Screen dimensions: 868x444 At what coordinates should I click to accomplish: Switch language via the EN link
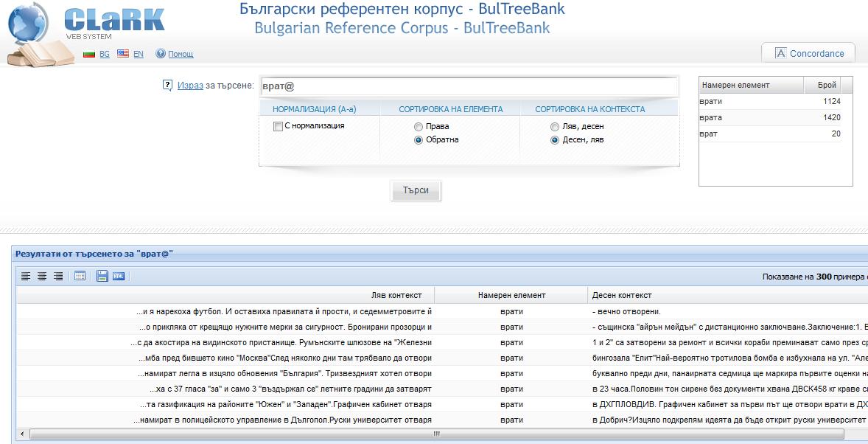139,54
